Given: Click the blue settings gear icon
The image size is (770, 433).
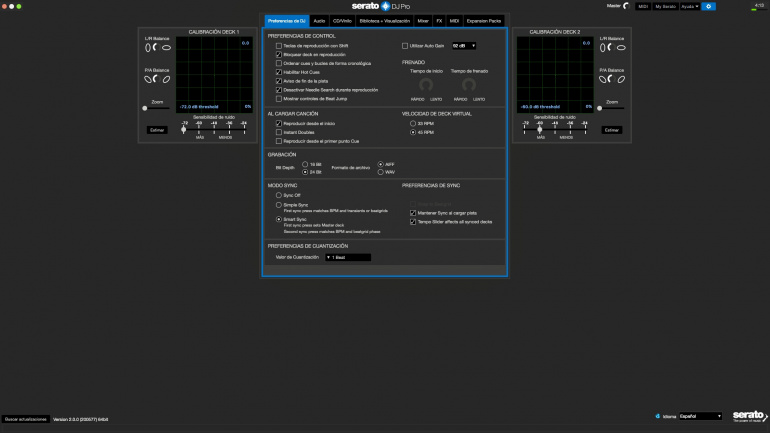Looking at the screenshot, I should (708, 6).
